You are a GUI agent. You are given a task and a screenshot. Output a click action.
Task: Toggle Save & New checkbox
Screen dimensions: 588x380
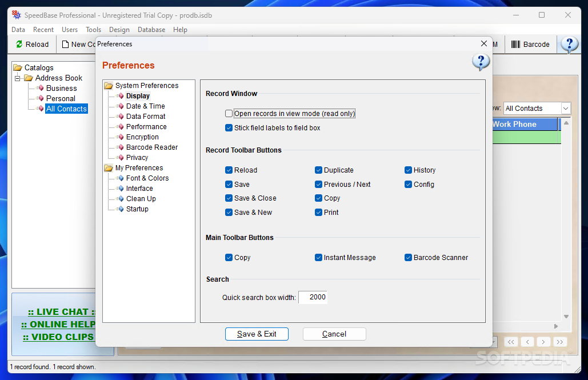point(229,213)
